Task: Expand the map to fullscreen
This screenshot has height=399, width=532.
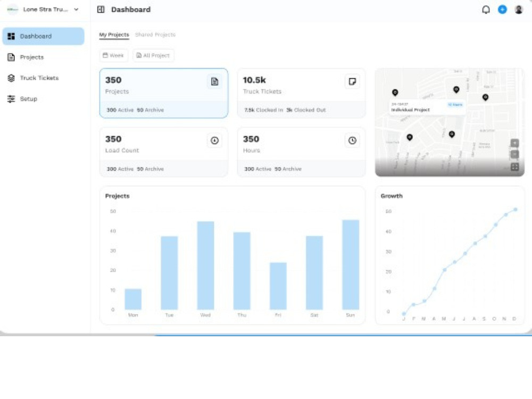Action: pyautogui.click(x=514, y=167)
